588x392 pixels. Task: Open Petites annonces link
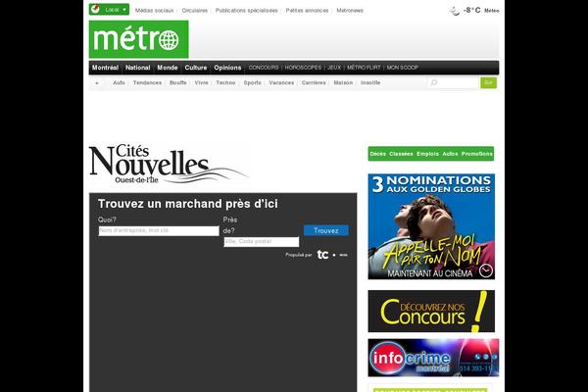coord(307,11)
